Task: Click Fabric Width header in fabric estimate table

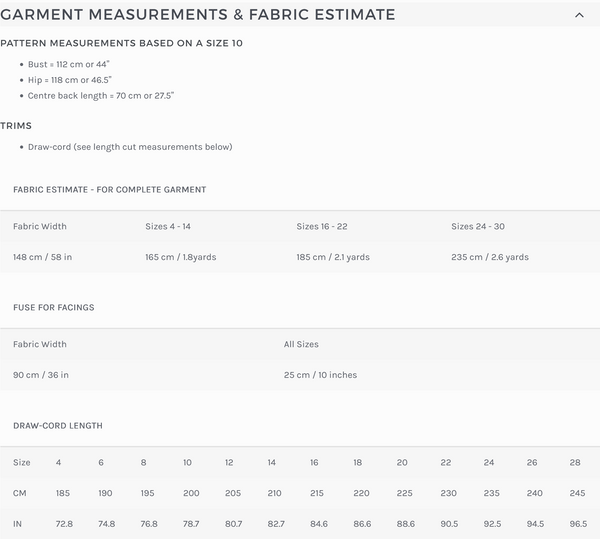Action: point(40,226)
